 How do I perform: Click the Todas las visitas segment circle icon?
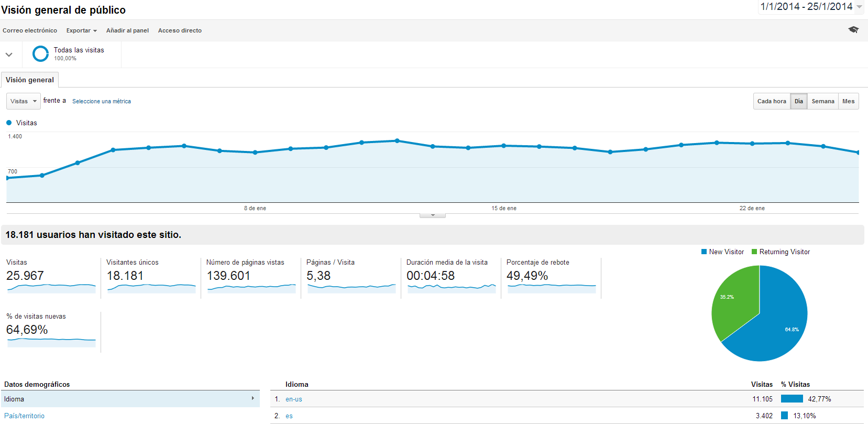click(x=40, y=54)
